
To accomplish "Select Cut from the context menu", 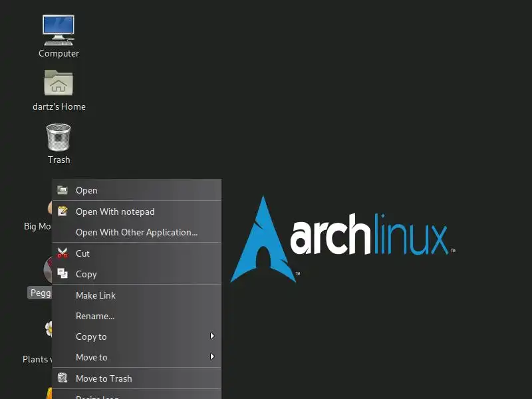I will click(x=136, y=253).
